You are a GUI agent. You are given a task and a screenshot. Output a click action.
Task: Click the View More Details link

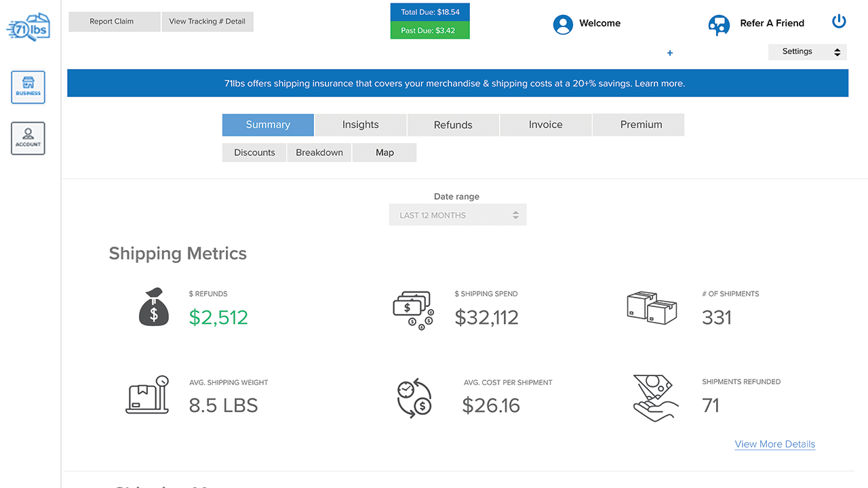pos(775,445)
